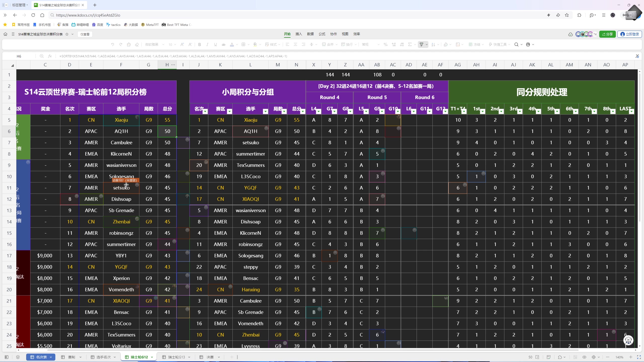The width and height of the screenshot is (644, 362).
Task: Click the print icon in toolbar
Action: [x=528, y=44]
